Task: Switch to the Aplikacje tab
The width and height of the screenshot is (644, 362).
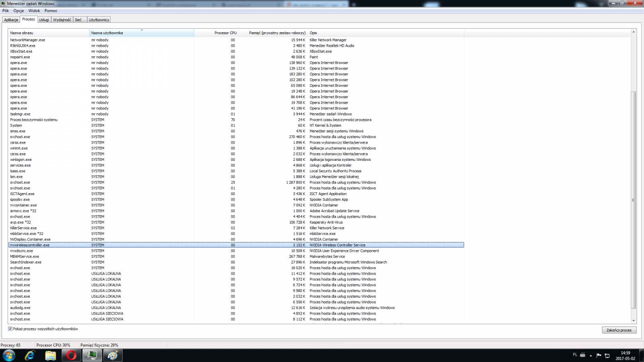Action: [11, 20]
